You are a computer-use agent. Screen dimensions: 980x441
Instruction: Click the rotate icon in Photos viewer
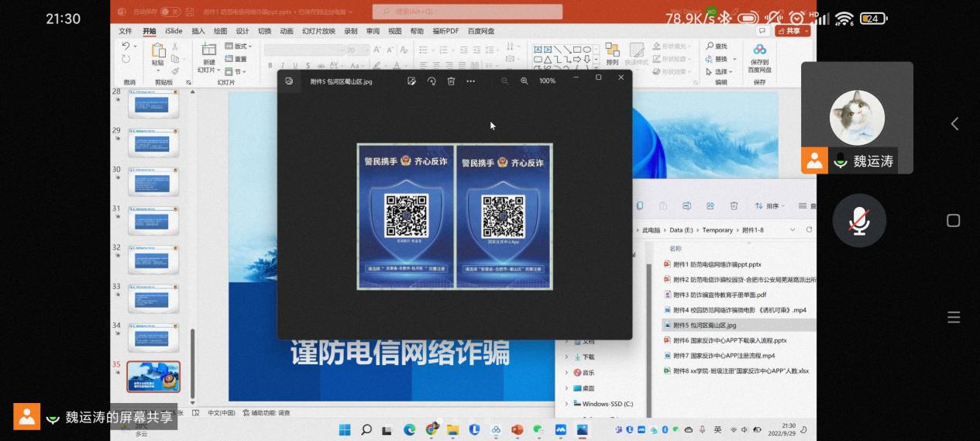coord(432,81)
